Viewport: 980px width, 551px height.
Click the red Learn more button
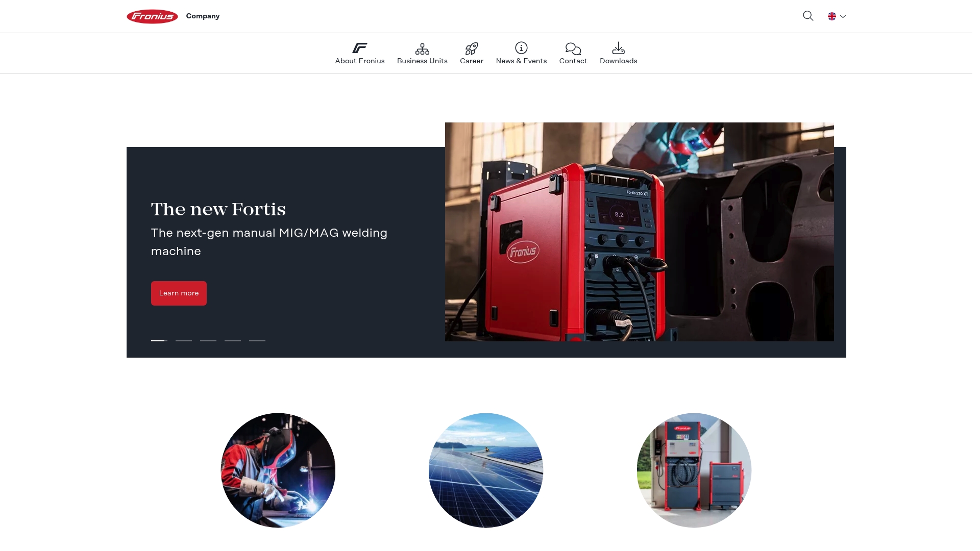[179, 293]
